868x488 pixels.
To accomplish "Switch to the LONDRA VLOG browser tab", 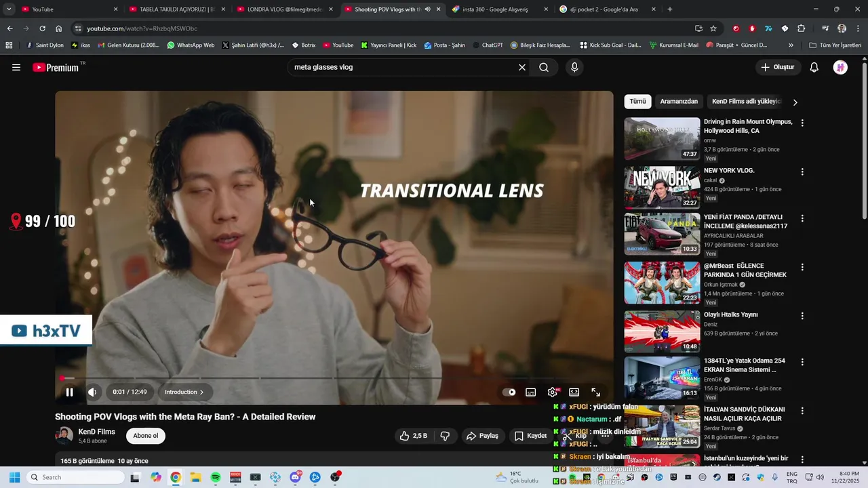I will (285, 9).
